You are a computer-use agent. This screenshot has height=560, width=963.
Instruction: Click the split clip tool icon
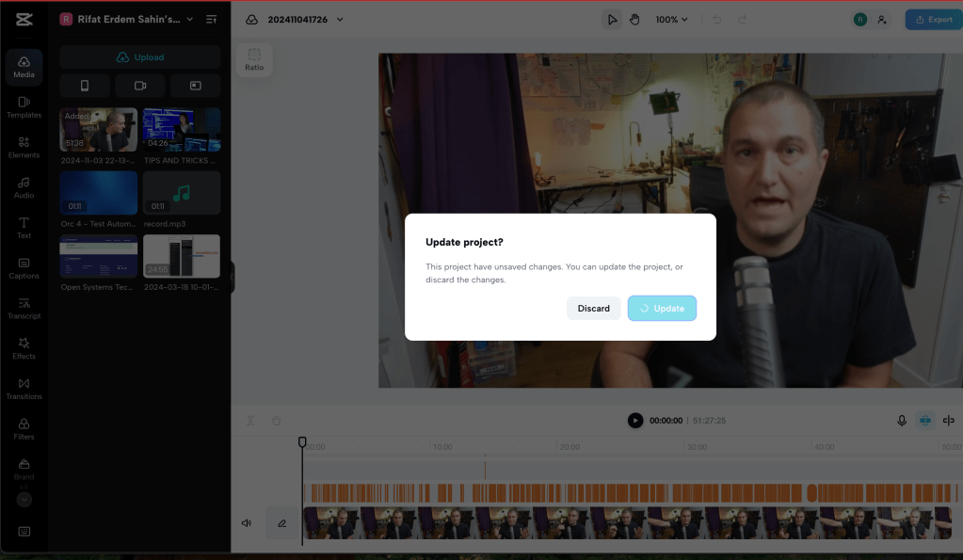tap(250, 421)
